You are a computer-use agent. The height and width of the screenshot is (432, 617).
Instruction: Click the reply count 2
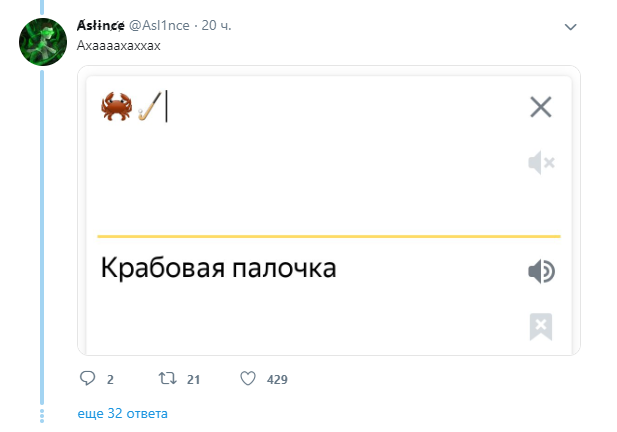coord(110,380)
